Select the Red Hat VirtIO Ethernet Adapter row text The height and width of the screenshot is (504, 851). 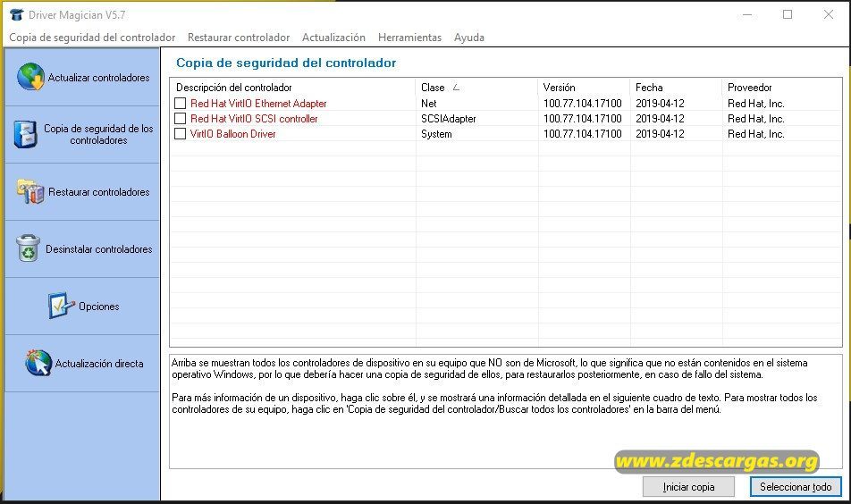(258, 103)
